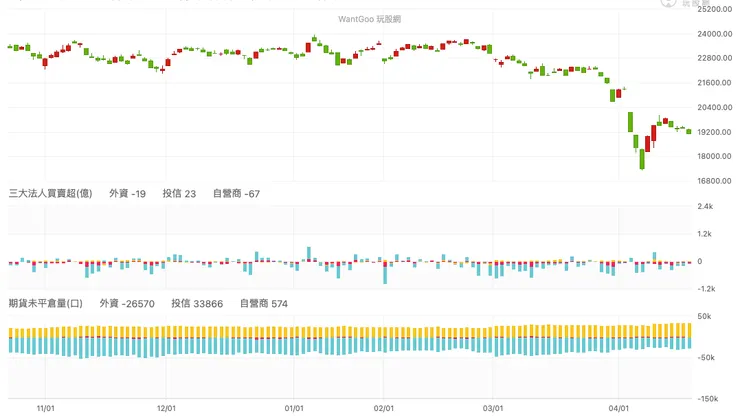Click the 12/01 date axis label

(x=166, y=409)
